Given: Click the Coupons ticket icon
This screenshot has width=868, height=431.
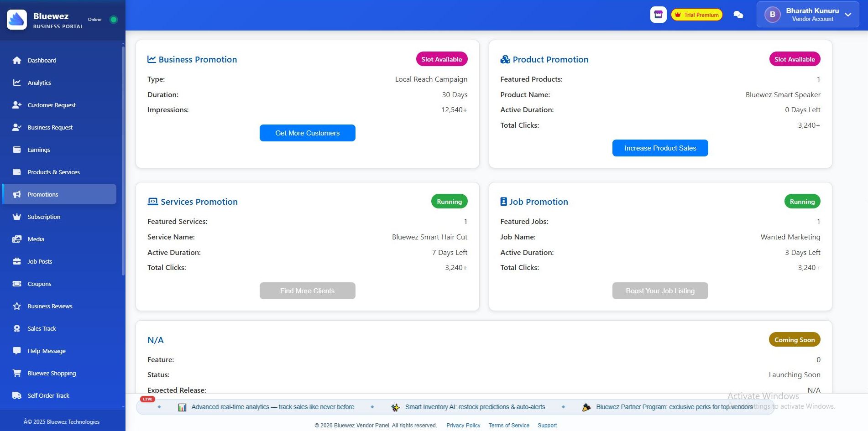Looking at the screenshot, I should [x=17, y=284].
